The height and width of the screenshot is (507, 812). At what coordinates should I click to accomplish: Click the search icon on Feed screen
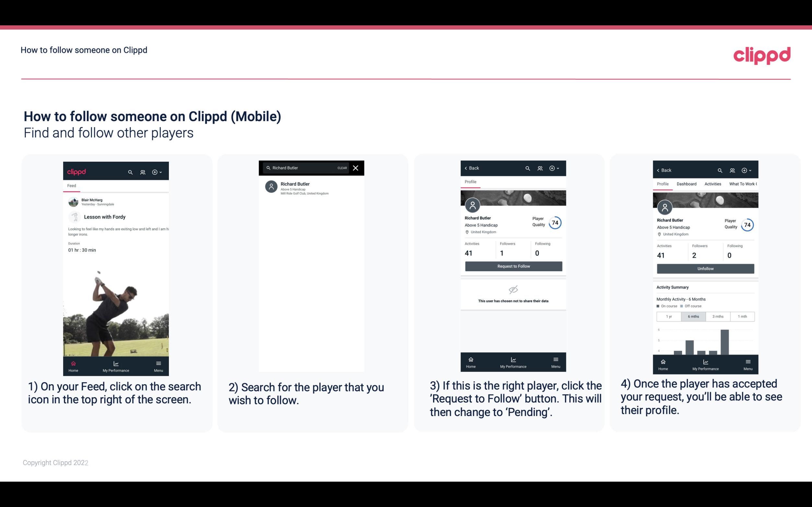pyautogui.click(x=130, y=171)
